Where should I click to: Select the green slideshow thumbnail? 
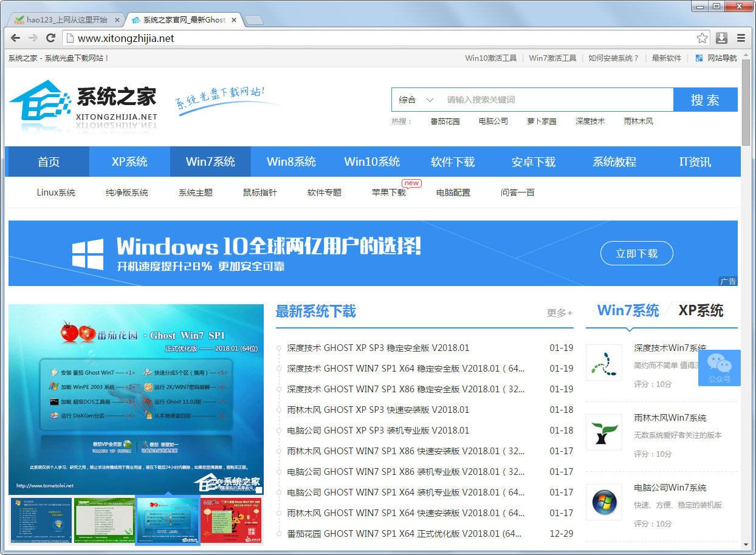pyautogui.click(x=105, y=520)
